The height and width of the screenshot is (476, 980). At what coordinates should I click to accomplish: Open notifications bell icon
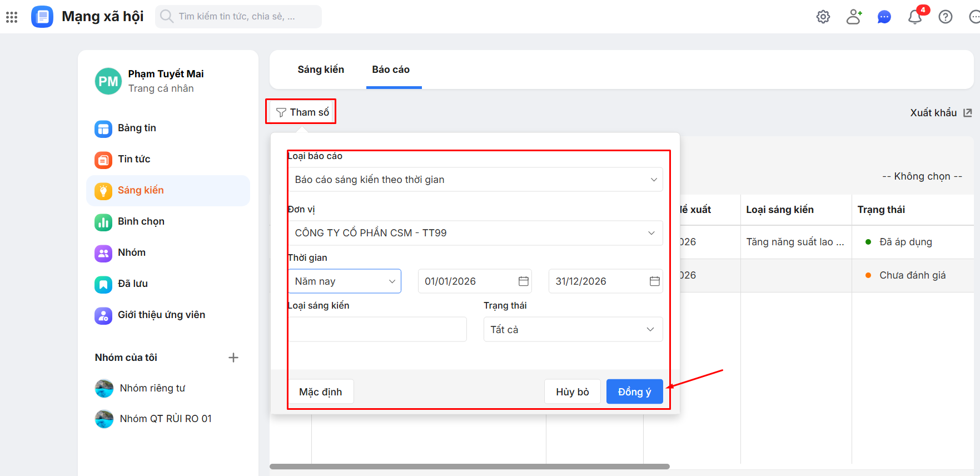(x=915, y=17)
